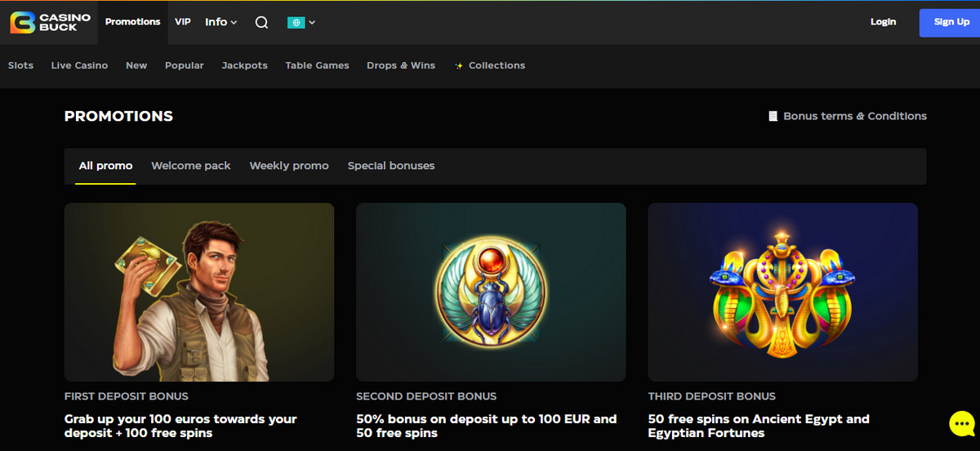Select the All promo tab
The image size is (980, 451).
tap(105, 166)
